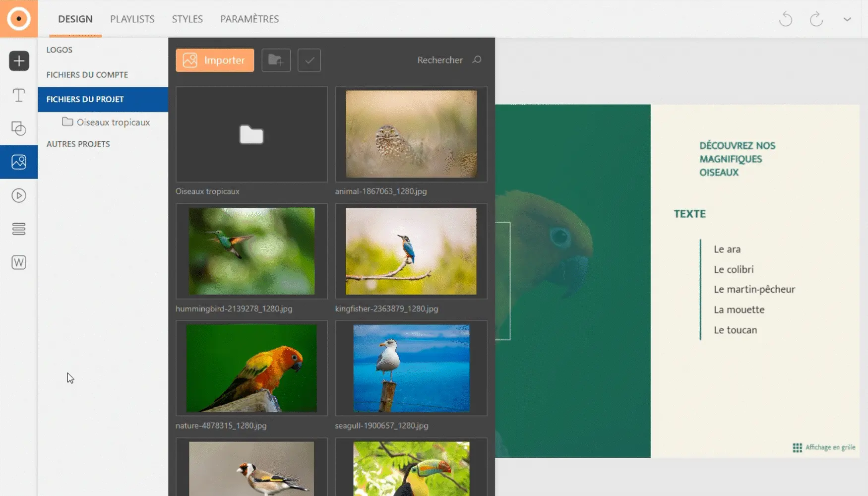The image size is (868, 496).
Task: Click the list layout icon in sidebar
Action: (19, 229)
